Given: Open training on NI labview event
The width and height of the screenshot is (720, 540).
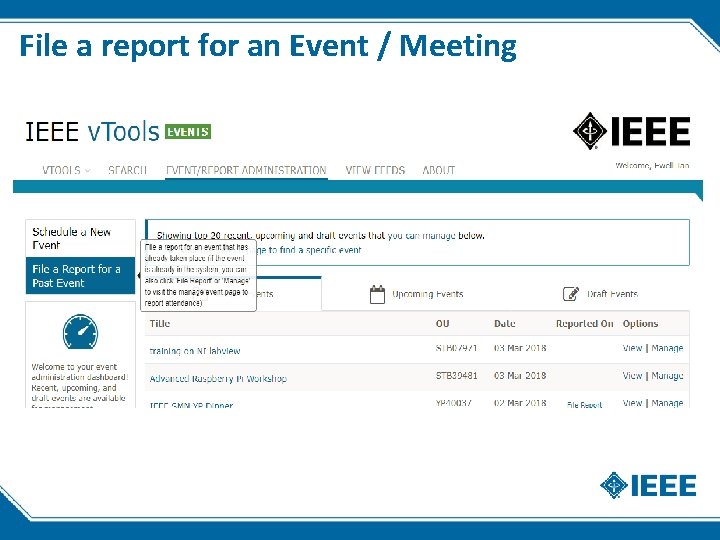Looking at the screenshot, I should pyautogui.click(x=195, y=351).
